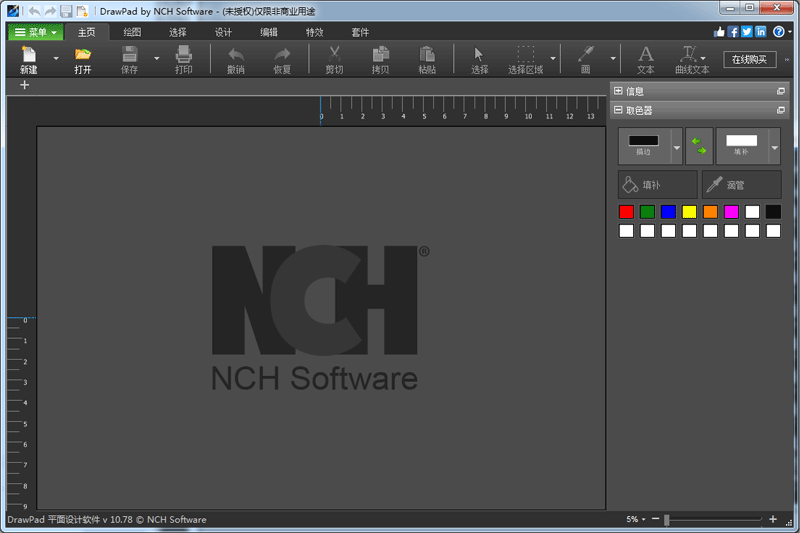Switch to the 编辑 tab
Viewport: 800px width, 533px height.
click(x=269, y=32)
